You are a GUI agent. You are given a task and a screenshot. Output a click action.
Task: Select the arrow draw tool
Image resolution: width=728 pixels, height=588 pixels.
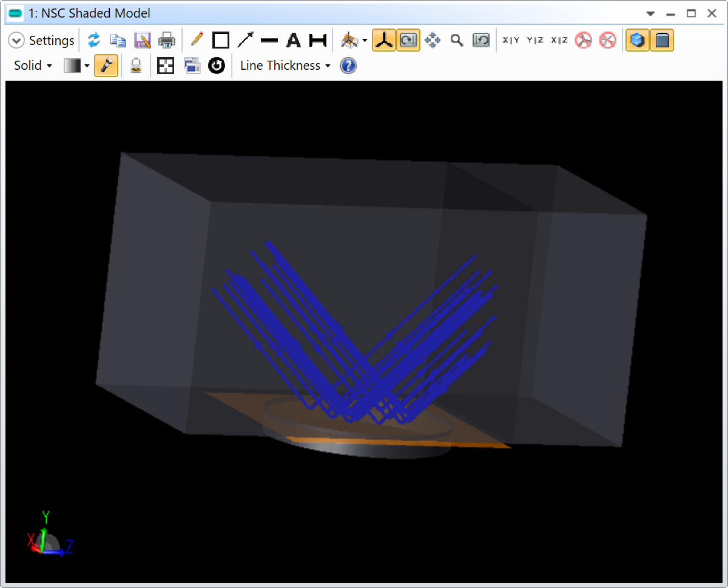(245, 41)
